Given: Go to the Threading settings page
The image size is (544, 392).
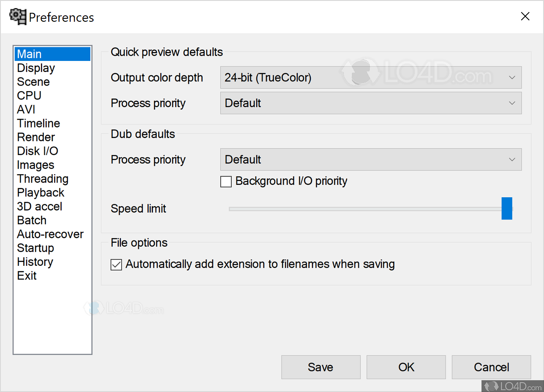Looking at the screenshot, I should click(x=43, y=179).
